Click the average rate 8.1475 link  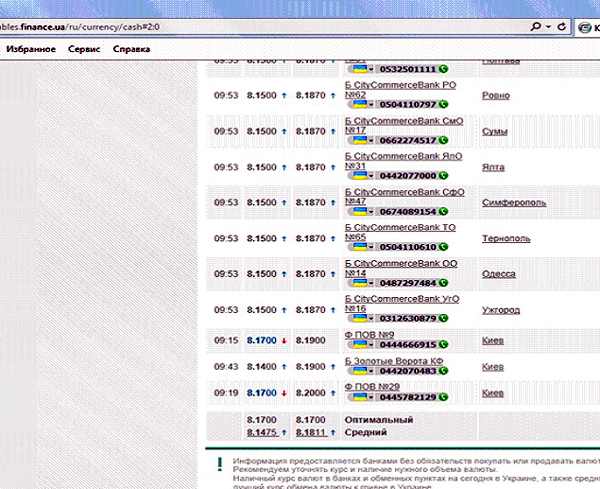pyautogui.click(x=263, y=432)
